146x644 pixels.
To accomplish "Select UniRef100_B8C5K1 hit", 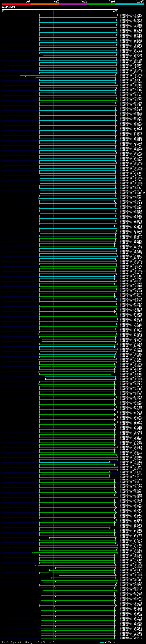I will tap(131, 85).
